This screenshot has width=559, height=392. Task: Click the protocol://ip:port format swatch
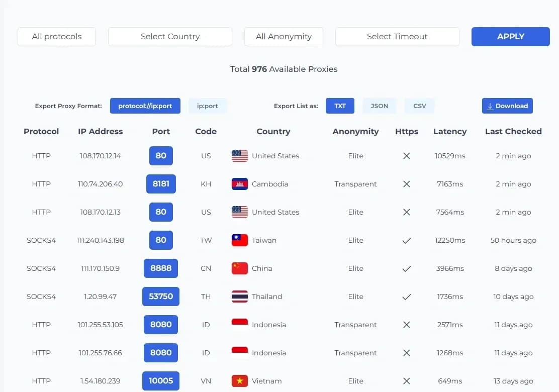145,106
